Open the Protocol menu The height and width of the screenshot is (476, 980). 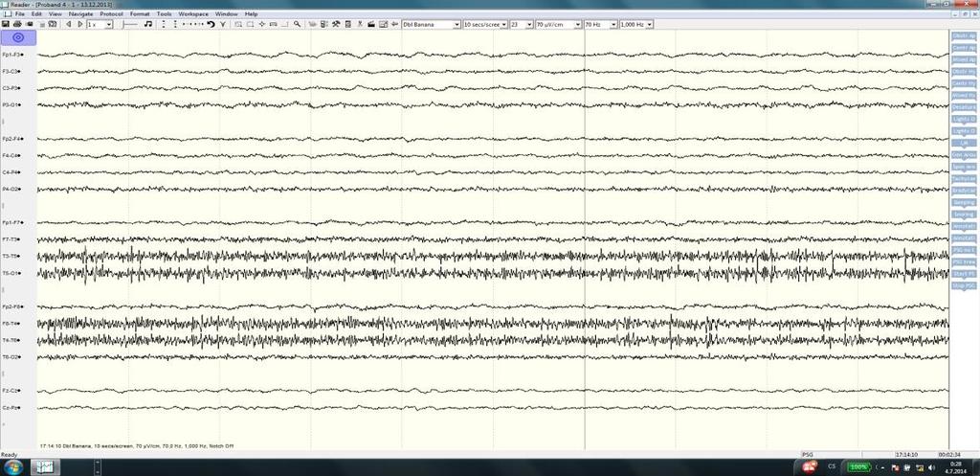111,13
